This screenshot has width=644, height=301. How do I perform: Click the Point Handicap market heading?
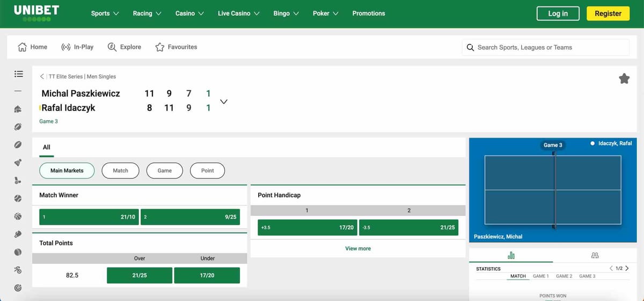point(279,195)
